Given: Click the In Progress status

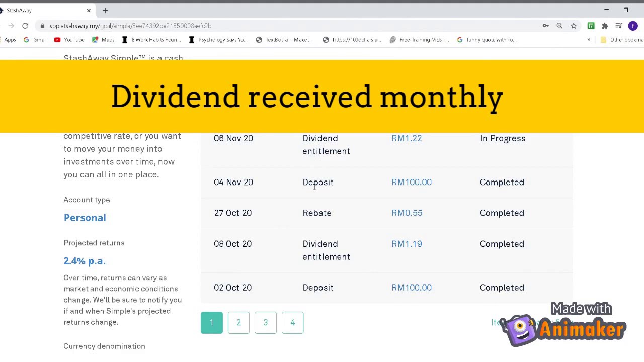Looking at the screenshot, I should (x=503, y=138).
